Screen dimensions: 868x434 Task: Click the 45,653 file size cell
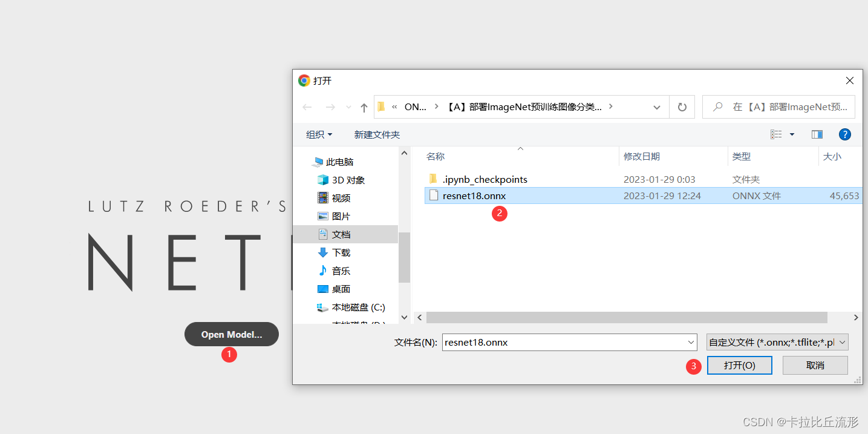click(x=844, y=196)
